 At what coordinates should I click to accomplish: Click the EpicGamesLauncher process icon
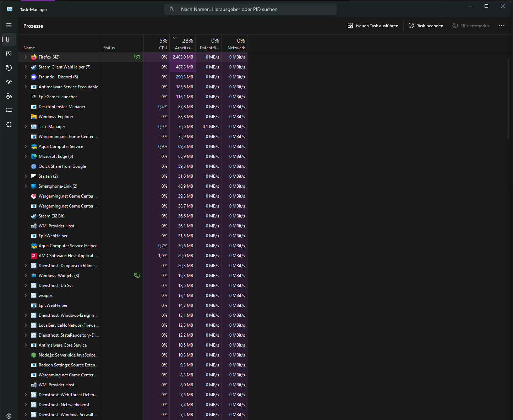pyautogui.click(x=34, y=97)
